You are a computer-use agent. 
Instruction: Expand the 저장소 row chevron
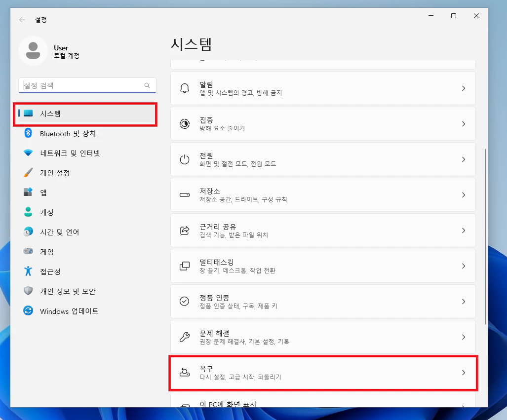click(x=463, y=194)
